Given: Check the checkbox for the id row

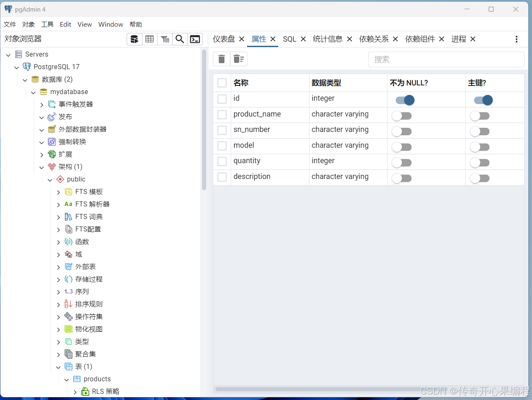Looking at the screenshot, I should click(222, 99).
